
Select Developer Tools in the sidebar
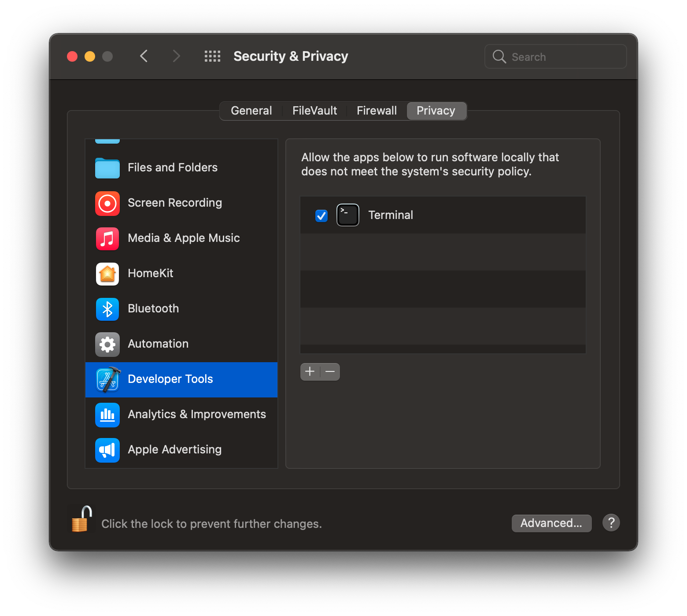pos(170,379)
